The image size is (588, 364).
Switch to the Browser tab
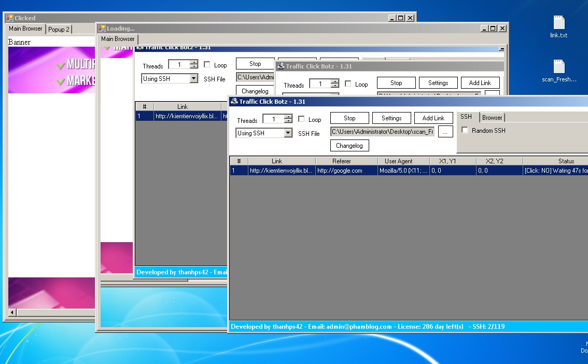492,118
